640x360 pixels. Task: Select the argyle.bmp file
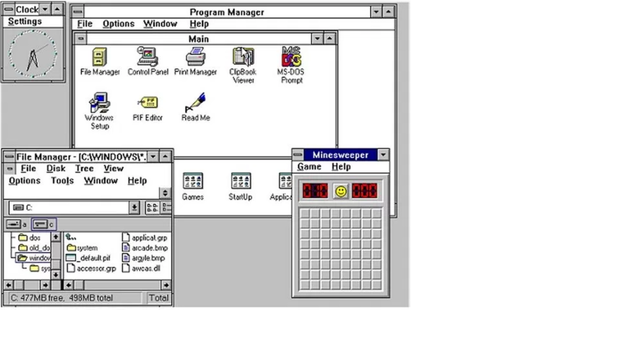(143, 258)
